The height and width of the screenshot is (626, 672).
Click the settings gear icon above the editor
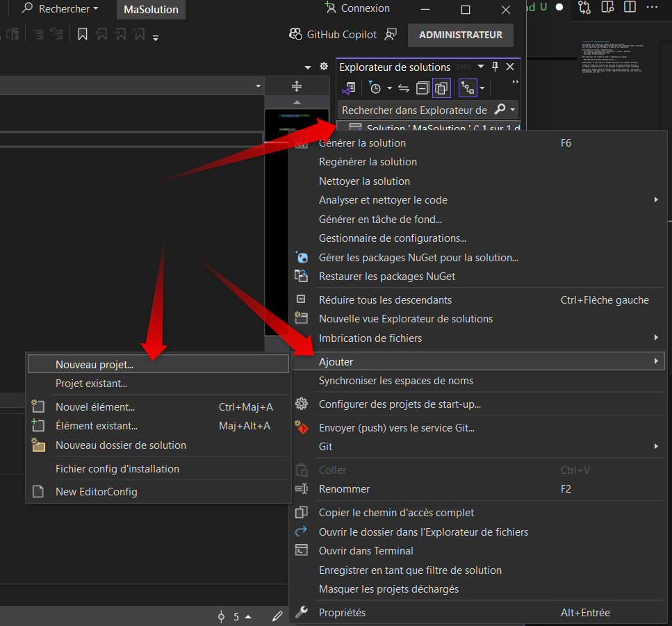coord(323,67)
